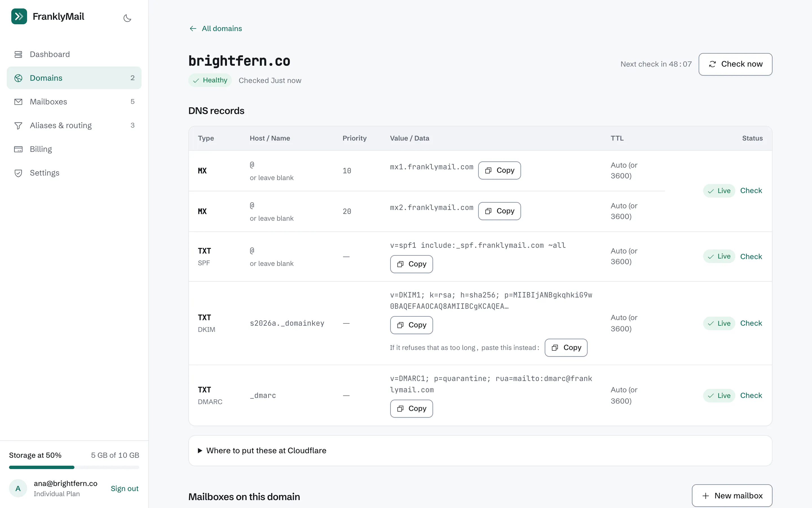This screenshot has width=812, height=508.
Task: Click the Domains globe icon
Action: tap(18, 78)
